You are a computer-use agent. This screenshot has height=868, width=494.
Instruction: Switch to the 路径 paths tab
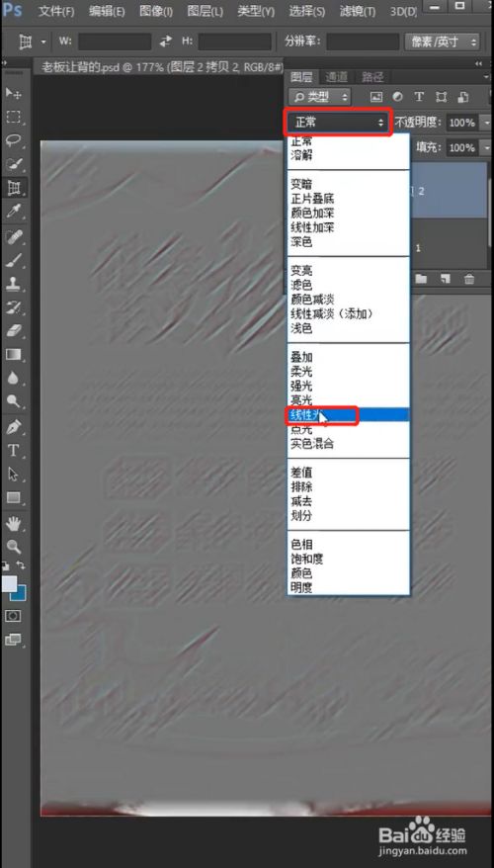[x=372, y=77]
